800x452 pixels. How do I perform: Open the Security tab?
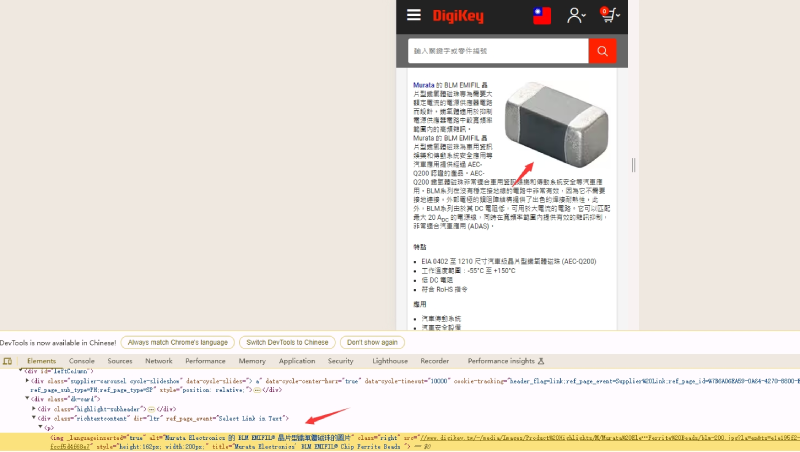[x=340, y=361]
